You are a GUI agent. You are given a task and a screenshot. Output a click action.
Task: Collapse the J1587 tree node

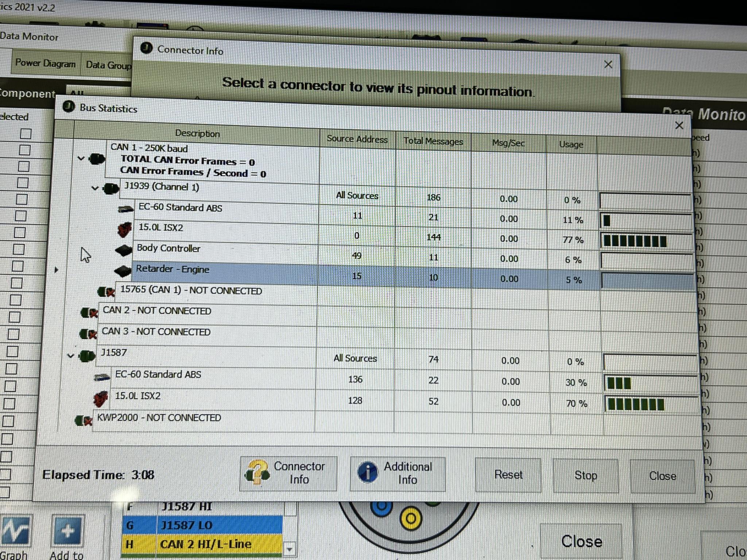pyautogui.click(x=71, y=355)
